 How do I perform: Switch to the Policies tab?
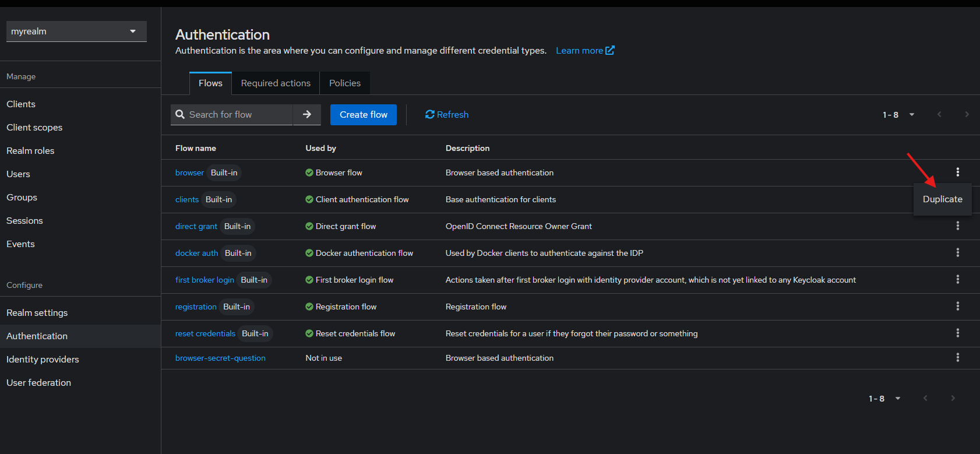(345, 83)
